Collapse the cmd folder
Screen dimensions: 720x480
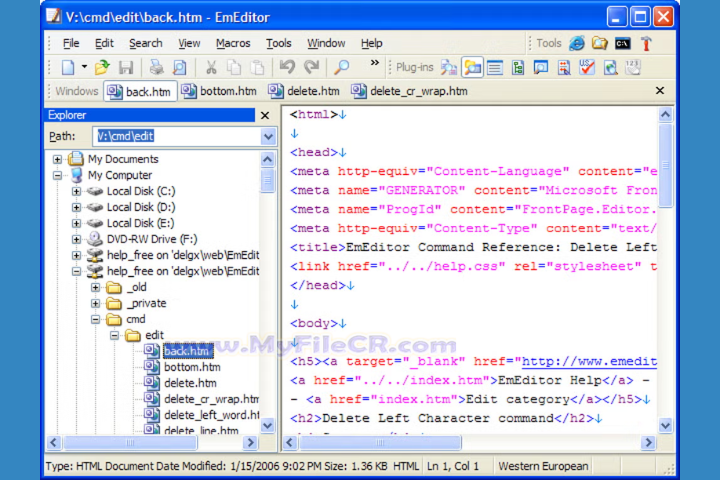(95, 319)
